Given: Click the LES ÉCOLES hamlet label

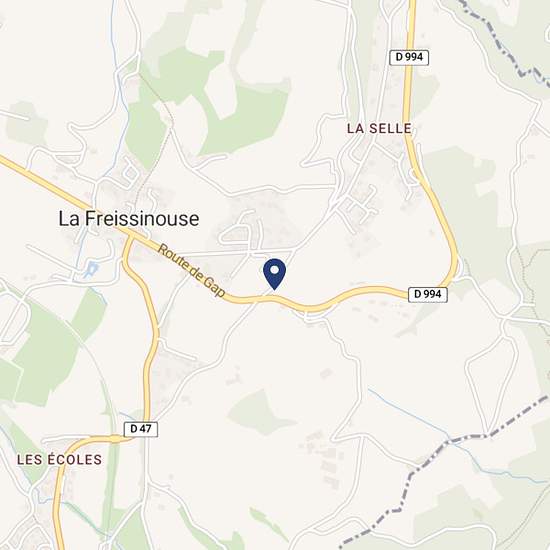Looking at the screenshot, I should tap(60, 460).
